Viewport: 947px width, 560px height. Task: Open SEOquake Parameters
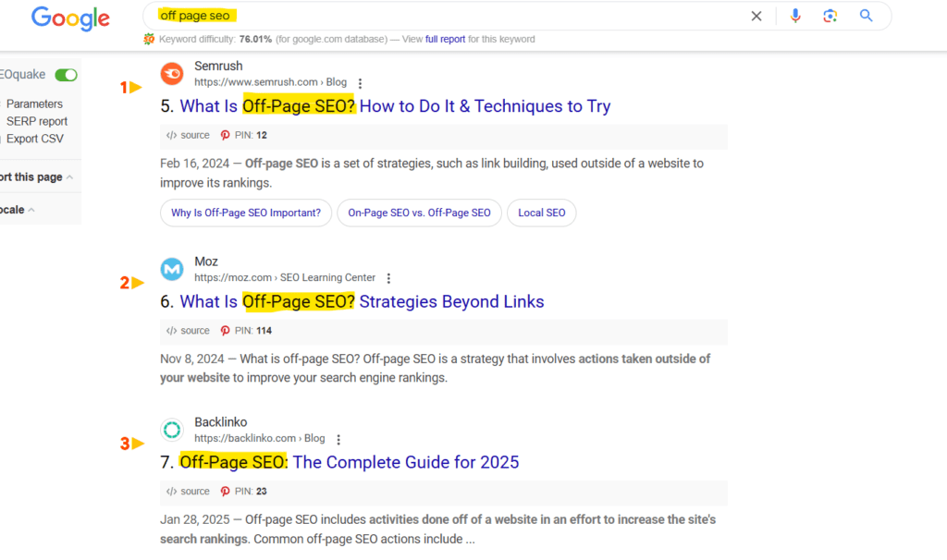[34, 103]
